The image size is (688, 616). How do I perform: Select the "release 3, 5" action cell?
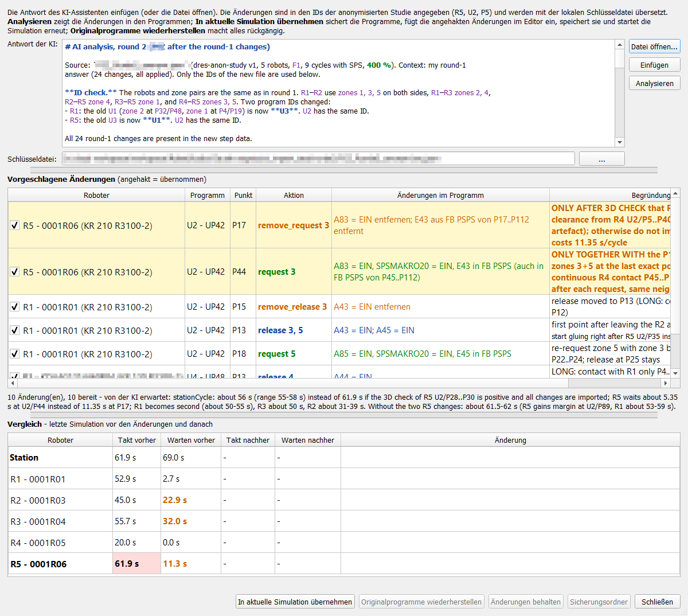click(294, 330)
